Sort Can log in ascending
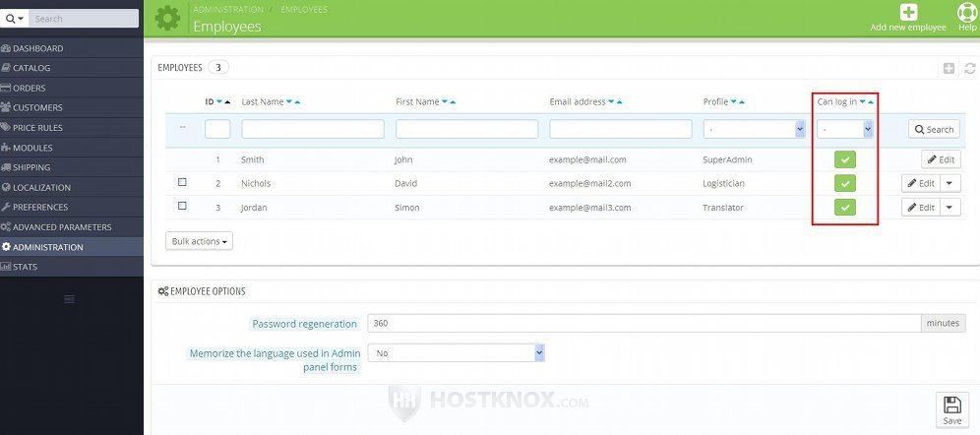The width and height of the screenshot is (980, 435). click(871, 102)
